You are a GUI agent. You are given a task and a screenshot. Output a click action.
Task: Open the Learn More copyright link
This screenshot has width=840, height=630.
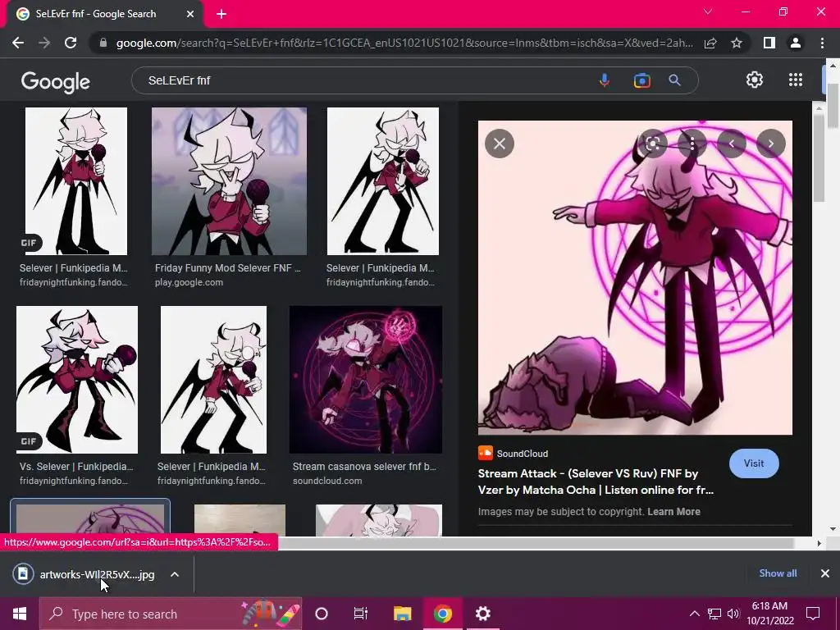tap(673, 512)
